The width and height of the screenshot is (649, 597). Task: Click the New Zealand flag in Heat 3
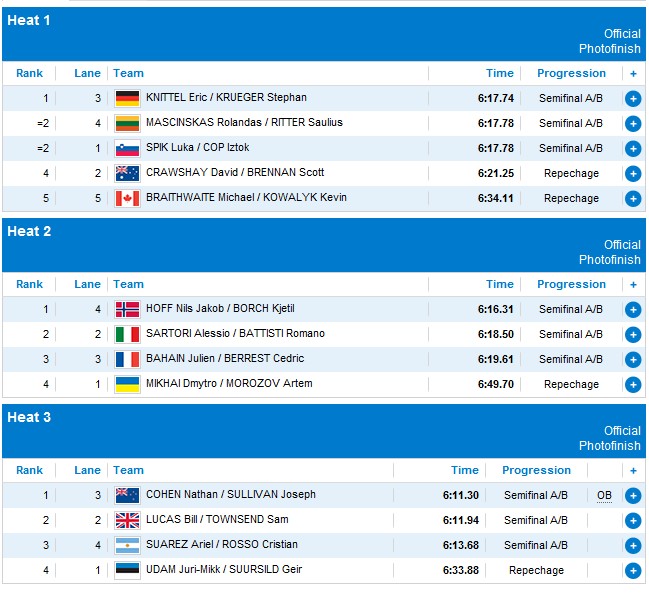pos(127,495)
